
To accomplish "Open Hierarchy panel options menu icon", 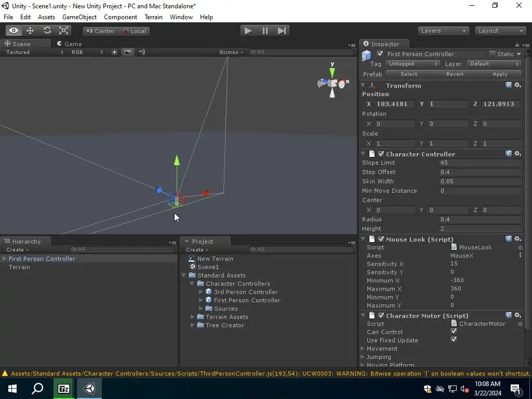I will coord(172,243).
